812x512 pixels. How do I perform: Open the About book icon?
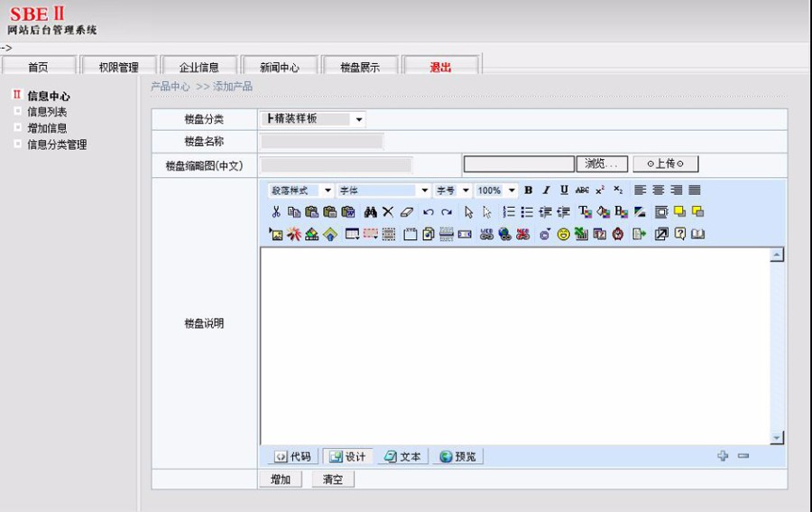[697, 234]
